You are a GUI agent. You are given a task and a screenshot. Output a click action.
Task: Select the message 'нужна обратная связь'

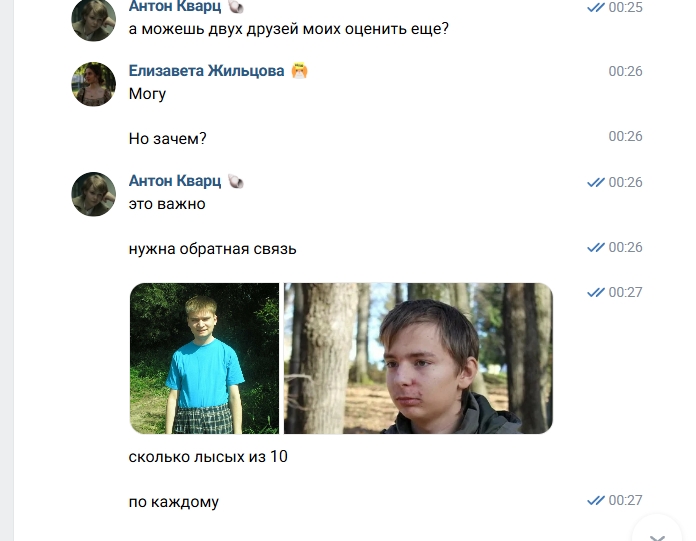[x=212, y=249]
